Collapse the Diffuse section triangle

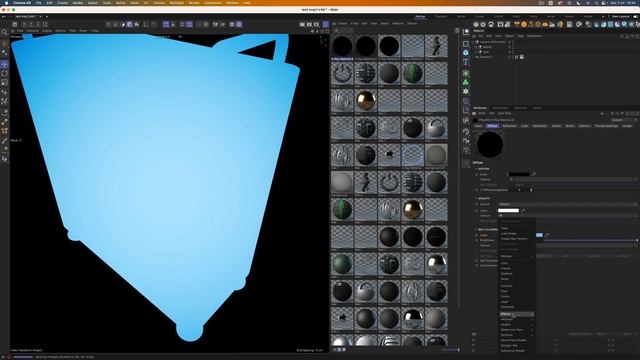point(476,169)
